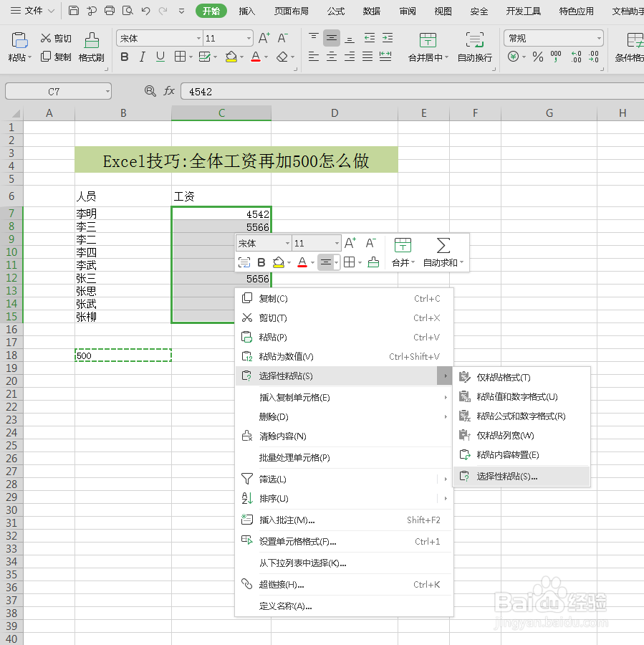Screen dimensions: 644x645
Task: Click the Print icon in quick toolbar
Action: pyautogui.click(x=110, y=11)
